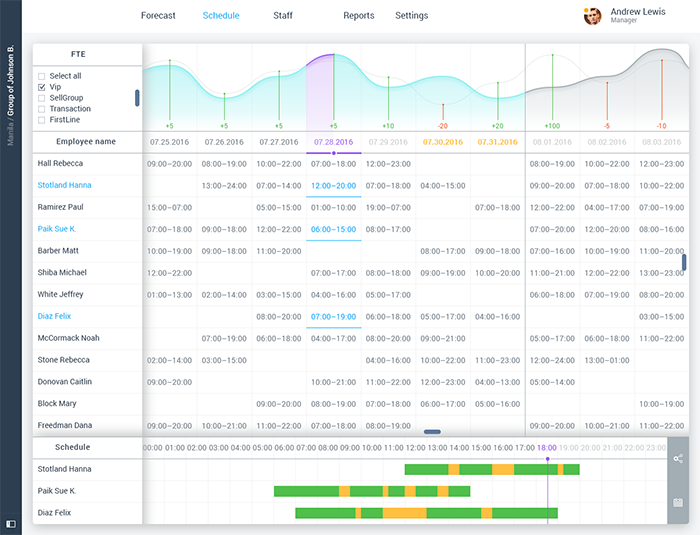Click the table's vertical scrollbar handle

pyautogui.click(x=685, y=262)
